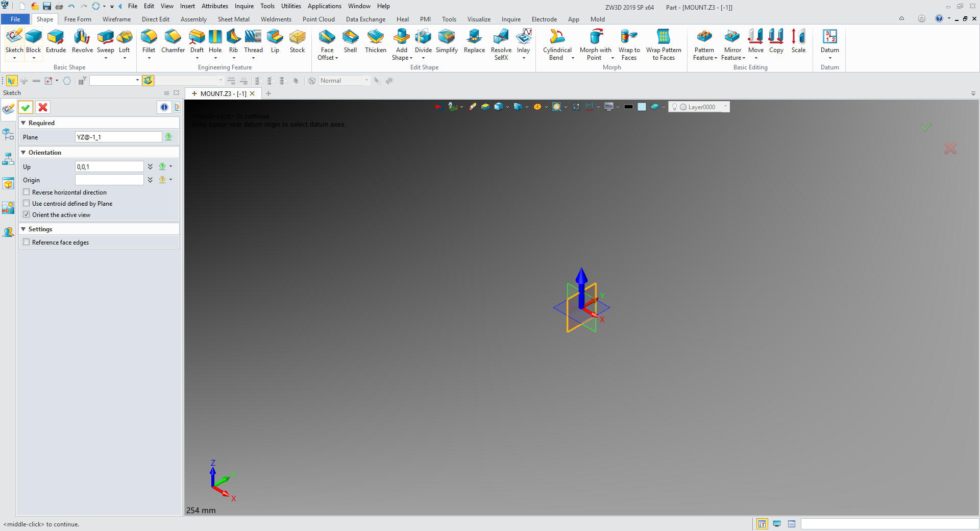980x531 pixels.
Task: Collapse the Required section
Action: point(23,123)
